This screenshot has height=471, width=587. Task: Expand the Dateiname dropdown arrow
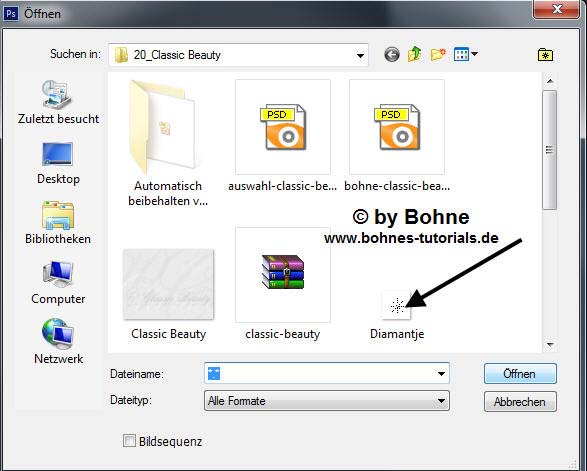(x=441, y=373)
